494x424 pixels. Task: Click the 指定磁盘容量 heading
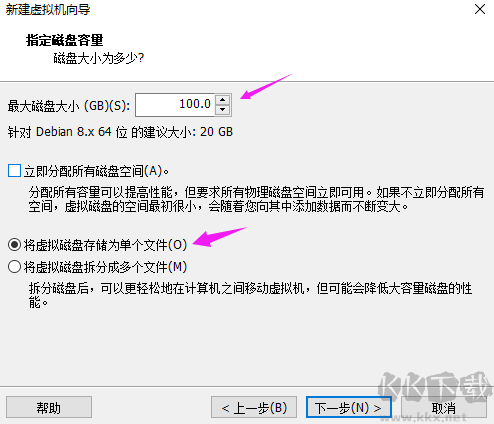tap(65, 40)
